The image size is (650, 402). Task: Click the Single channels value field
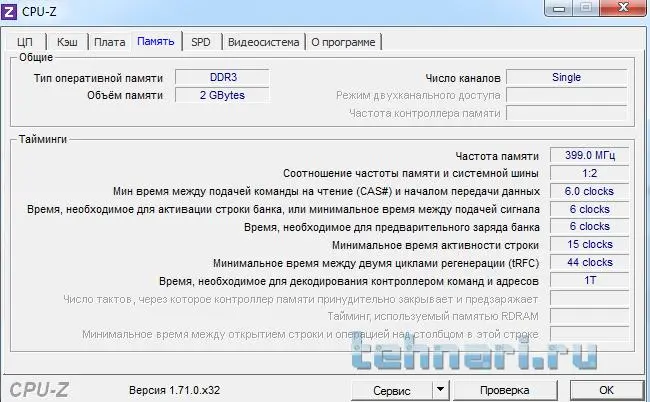pyautogui.click(x=567, y=77)
